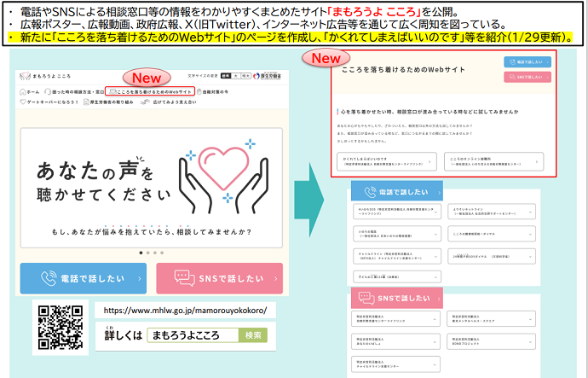Open こころを落ち着けるためのWebサイト menu item

[x=150, y=91]
